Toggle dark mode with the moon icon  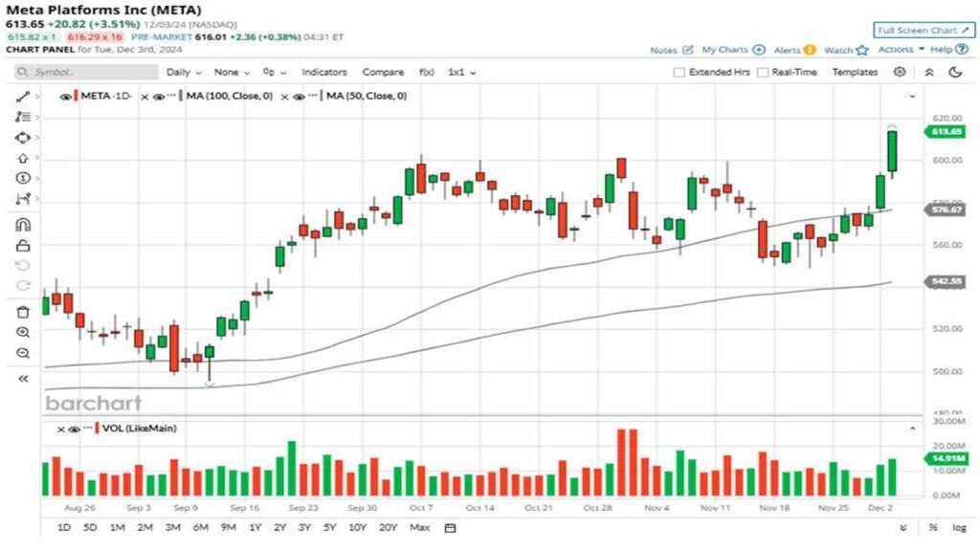coord(956,72)
